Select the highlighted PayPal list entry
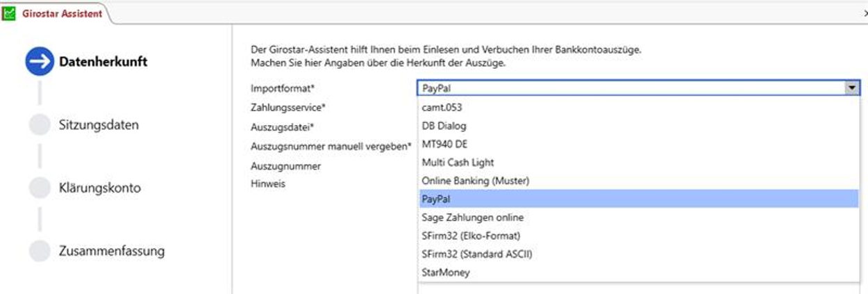Viewport: 868px width, 294px height. pos(638,199)
